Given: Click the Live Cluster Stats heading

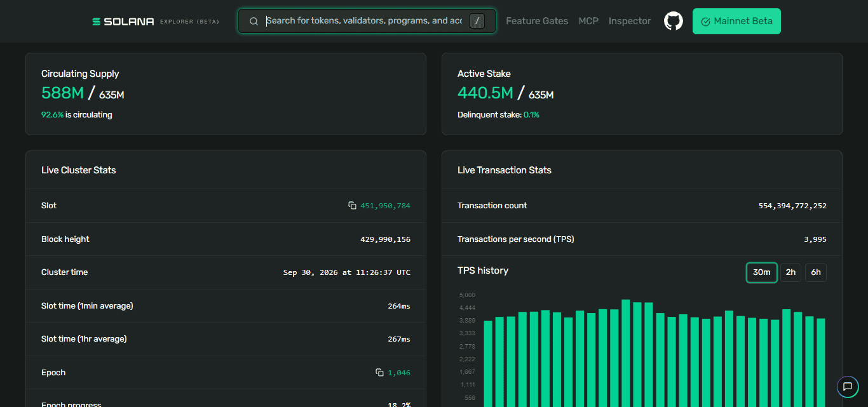Looking at the screenshot, I should tap(79, 170).
